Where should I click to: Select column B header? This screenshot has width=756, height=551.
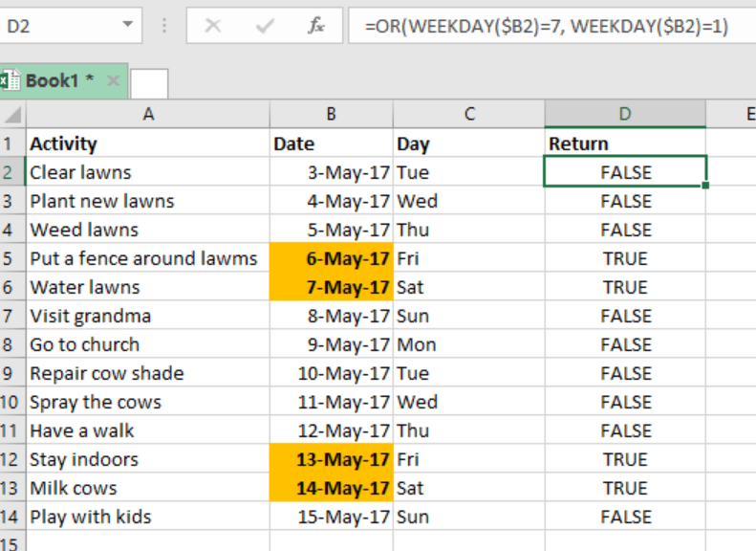pos(332,115)
